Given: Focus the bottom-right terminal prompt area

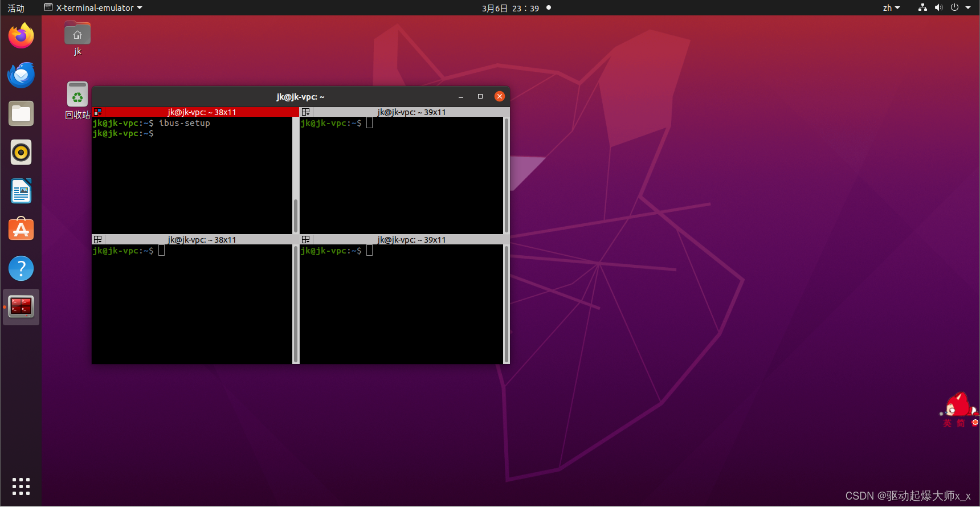Looking at the screenshot, I should pyautogui.click(x=402, y=304).
